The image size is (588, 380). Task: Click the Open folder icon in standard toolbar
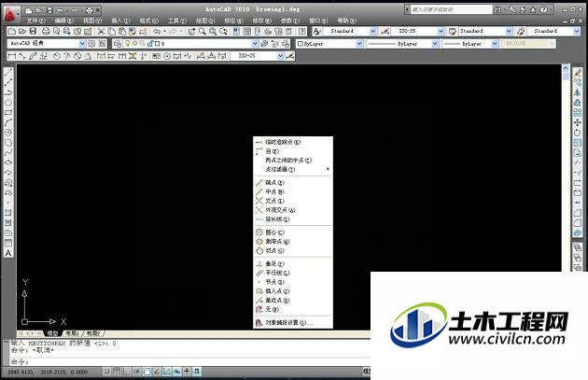[22, 32]
